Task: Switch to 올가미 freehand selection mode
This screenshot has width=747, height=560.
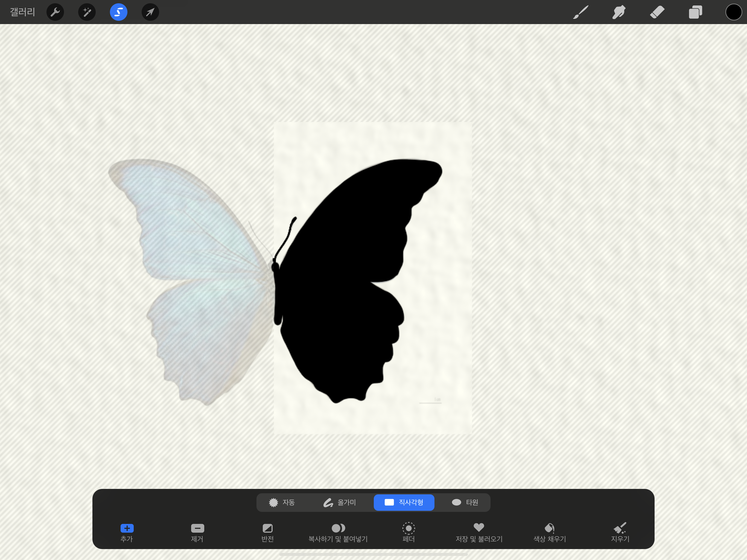Action: coord(339,502)
